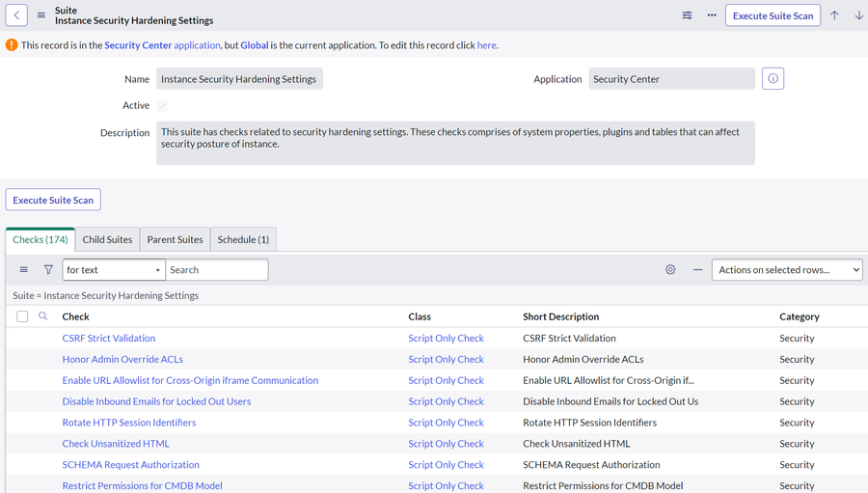The image size is (868, 493).
Task: Sort by Short Description column header
Action: 560,316
